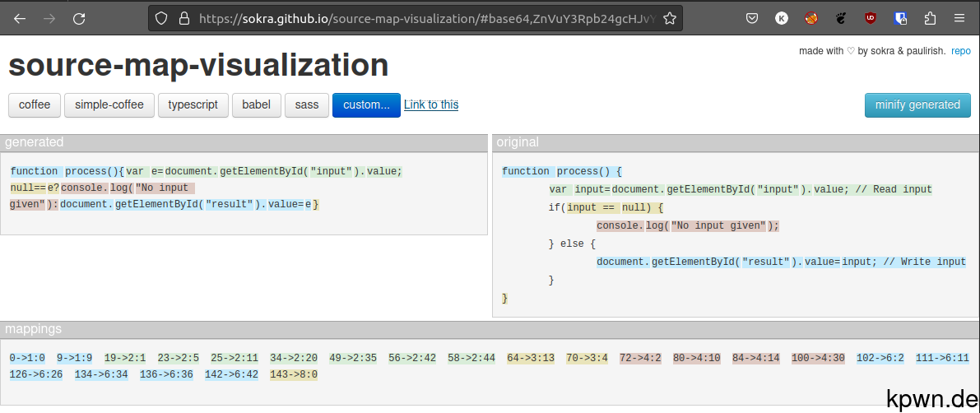Screen dimensions: 980x413
Task: Click mapping 136->6:36
Action: pos(167,375)
